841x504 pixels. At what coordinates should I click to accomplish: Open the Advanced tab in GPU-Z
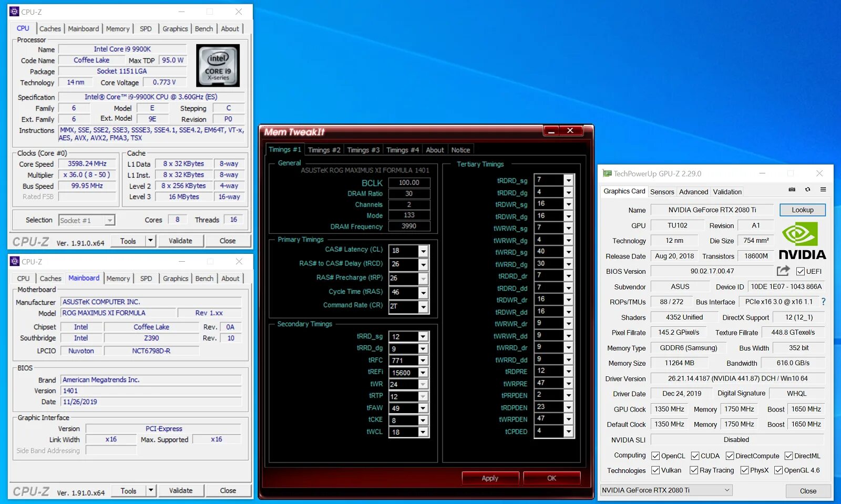[693, 192]
